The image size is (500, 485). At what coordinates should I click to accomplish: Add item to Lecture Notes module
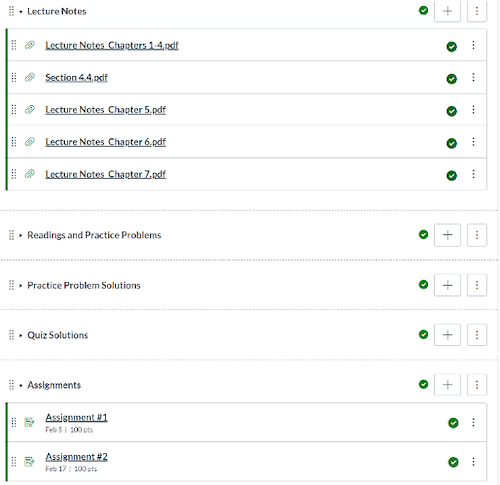[447, 11]
